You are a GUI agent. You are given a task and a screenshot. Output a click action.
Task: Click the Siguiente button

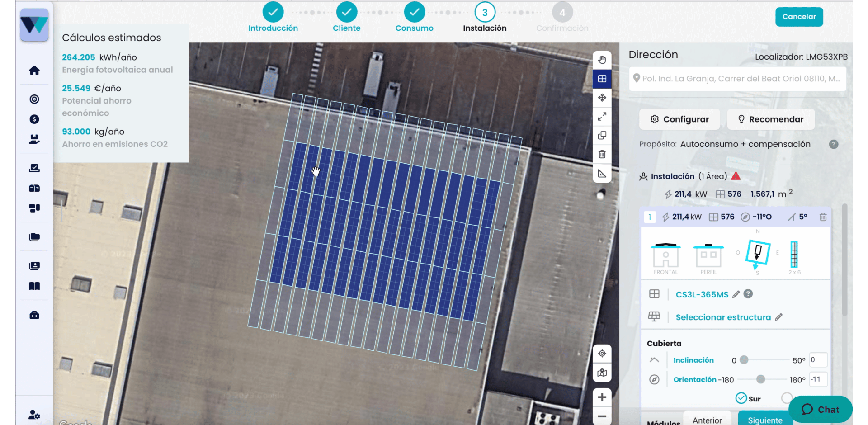click(x=765, y=420)
